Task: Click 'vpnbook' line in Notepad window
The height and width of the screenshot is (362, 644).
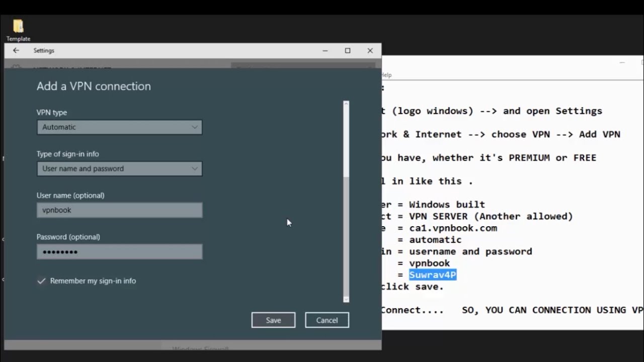Action: click(429, 263)
